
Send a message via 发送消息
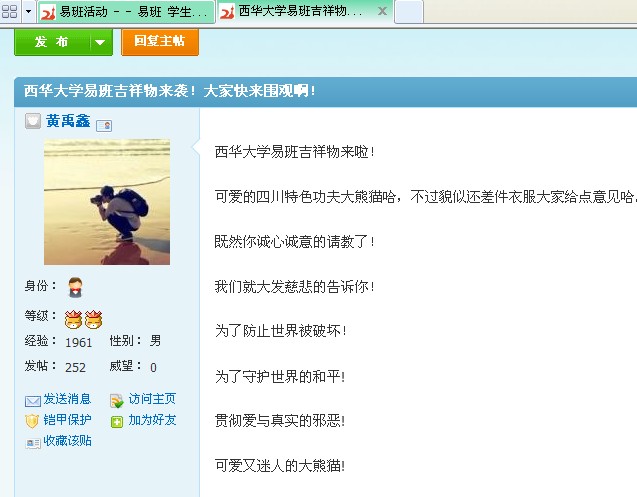click(x=66, y=399)
